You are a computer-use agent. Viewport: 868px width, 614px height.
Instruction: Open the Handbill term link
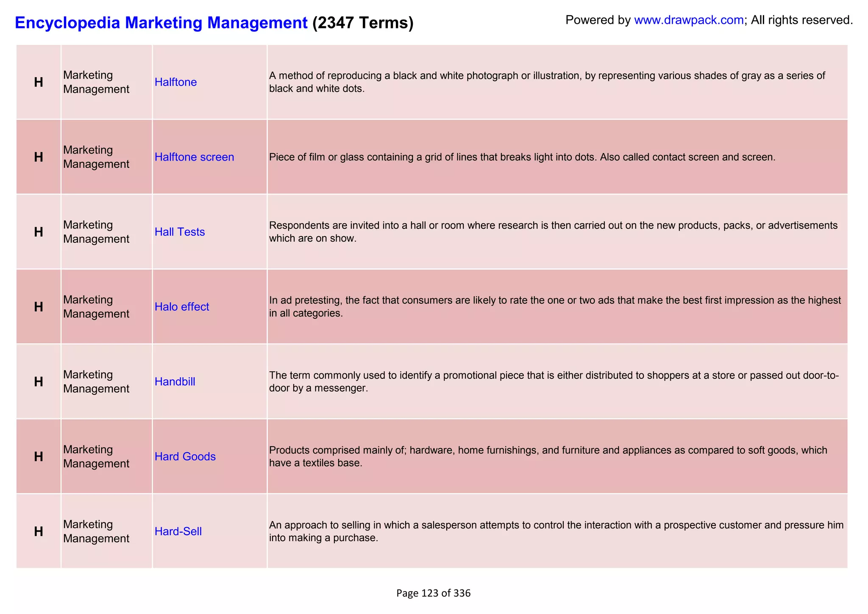[x=175, y=382]
